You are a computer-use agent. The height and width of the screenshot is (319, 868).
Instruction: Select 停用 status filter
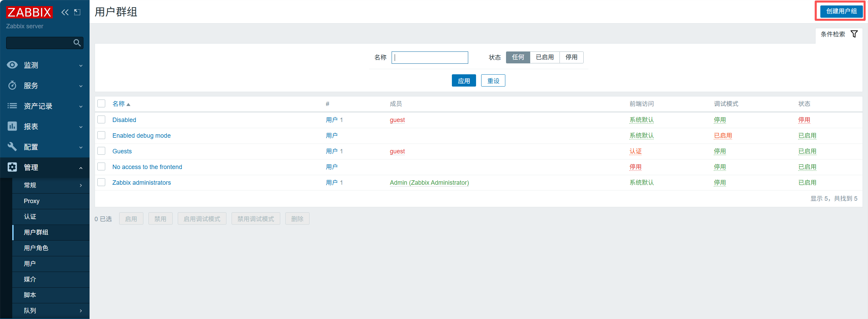coord(571,57)
